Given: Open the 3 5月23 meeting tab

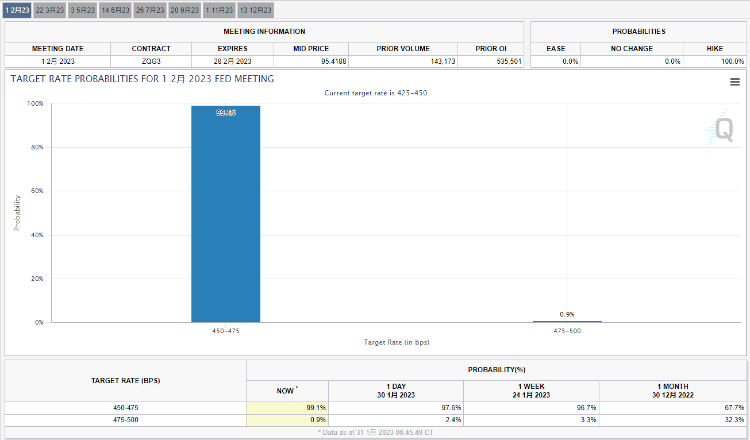Looking at the screenshot, I should (x=82, y=9).
